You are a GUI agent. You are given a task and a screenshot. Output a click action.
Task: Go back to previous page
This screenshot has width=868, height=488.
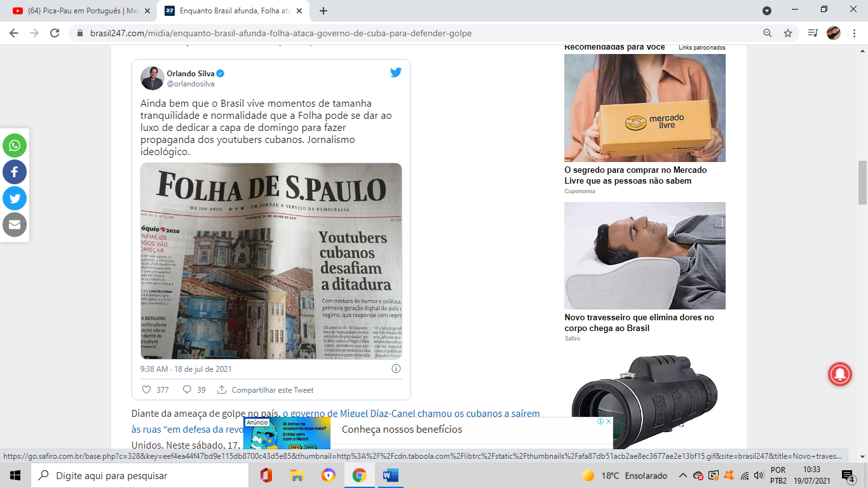tap(14, 33)
